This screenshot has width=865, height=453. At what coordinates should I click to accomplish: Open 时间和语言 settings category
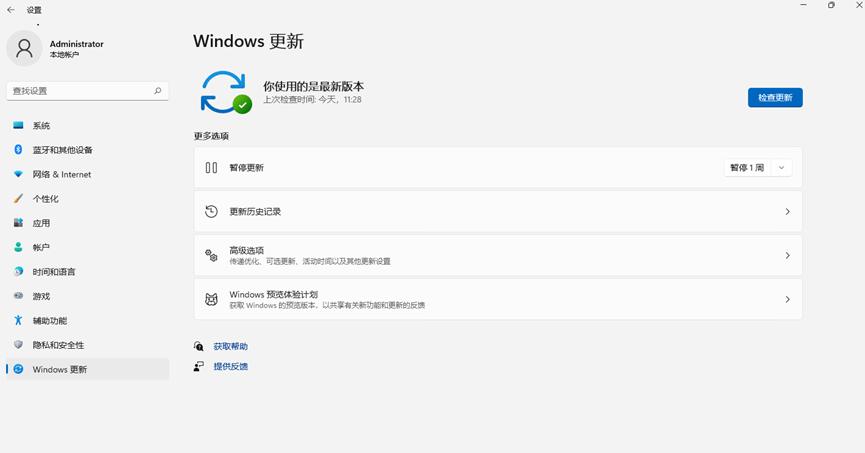(x=88, y=271)
